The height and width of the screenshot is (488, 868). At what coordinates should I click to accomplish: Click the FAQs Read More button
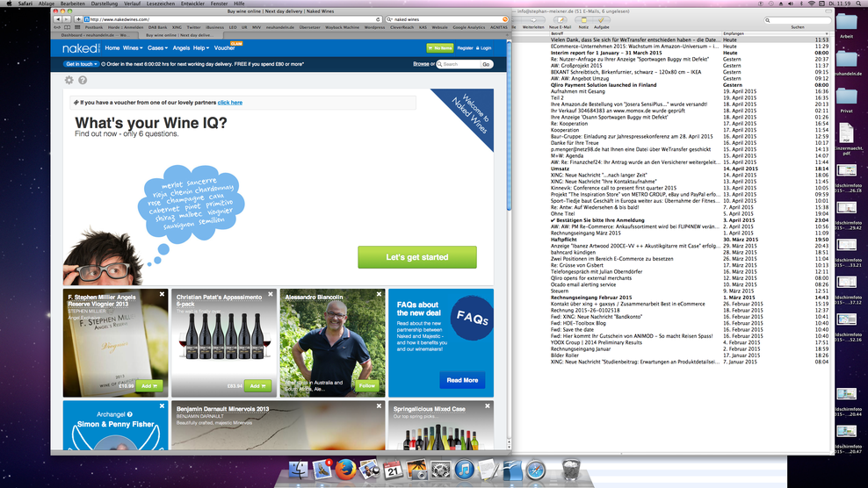(x=462, y=380)
